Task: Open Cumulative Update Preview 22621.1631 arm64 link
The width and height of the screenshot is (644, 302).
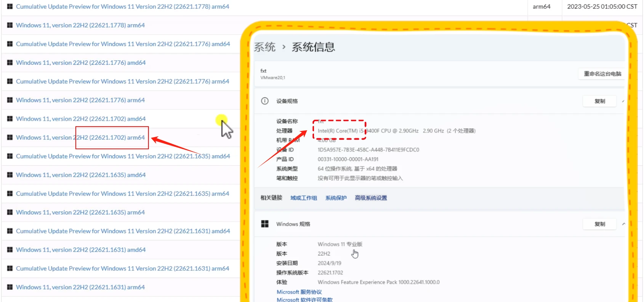Action: click(x=122, y=268)
